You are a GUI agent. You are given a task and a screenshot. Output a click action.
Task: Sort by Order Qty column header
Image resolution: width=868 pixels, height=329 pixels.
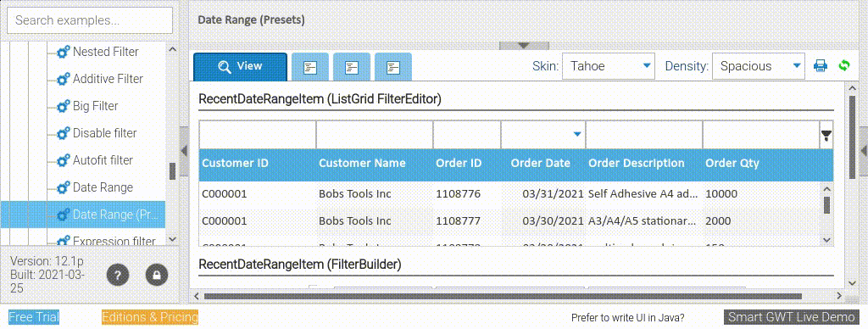(760, 164)
